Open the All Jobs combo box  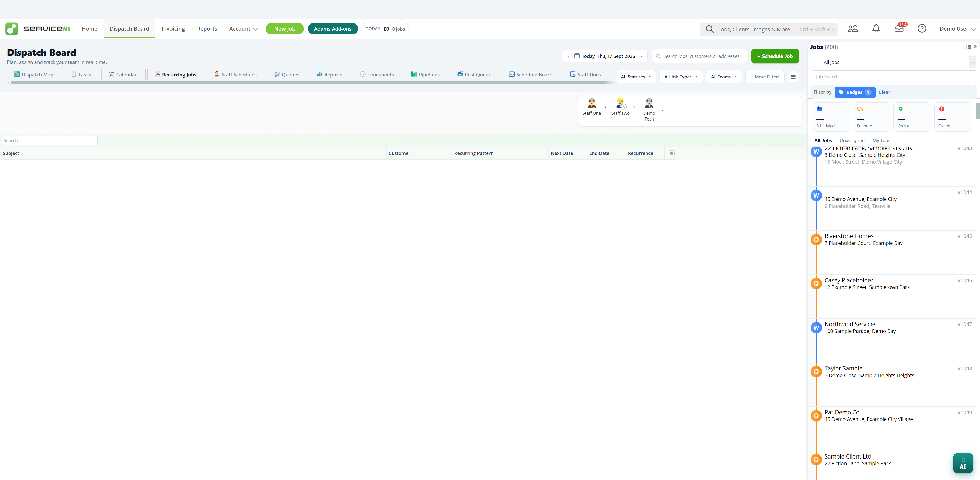pos(894,62)
